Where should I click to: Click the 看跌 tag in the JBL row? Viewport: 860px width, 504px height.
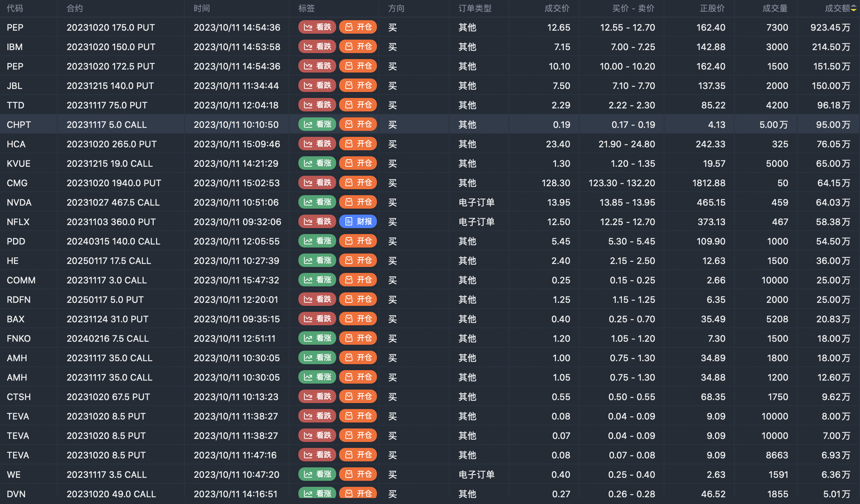coord(317,86)
